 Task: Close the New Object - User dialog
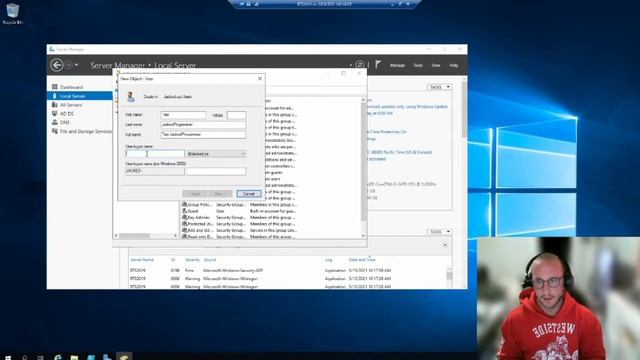point(260,78)
